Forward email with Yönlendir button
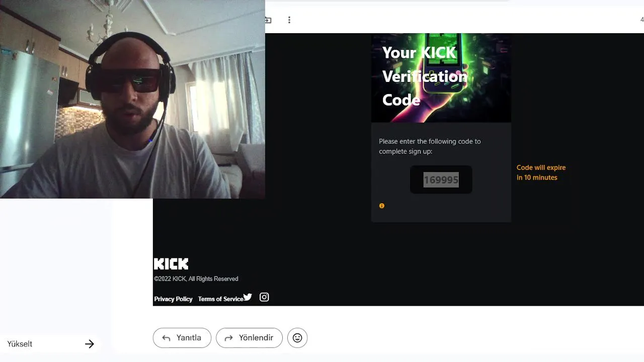Screen dimensions: 644x362 coord(249,338)
